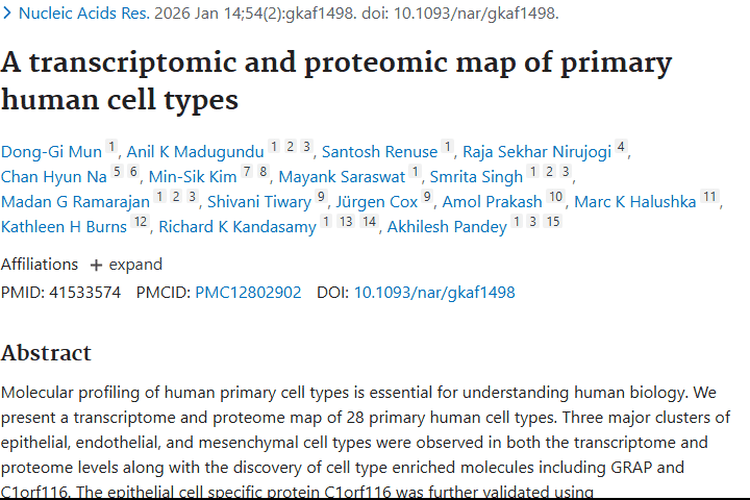Image resolution: width=750 pixels, height=500 pixels.
Task: Open author Dong-Gi Mun's page
Action: point(51,152)
